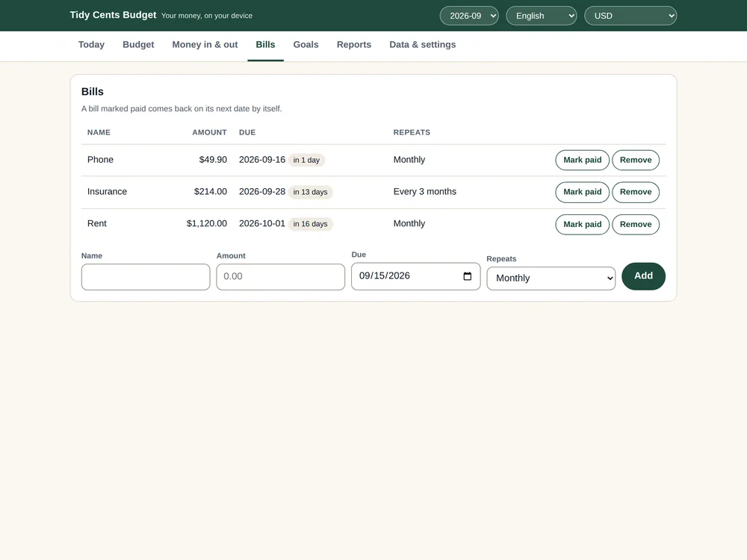
Task: Remove the Rent bill
Action: tap(636, 224)
